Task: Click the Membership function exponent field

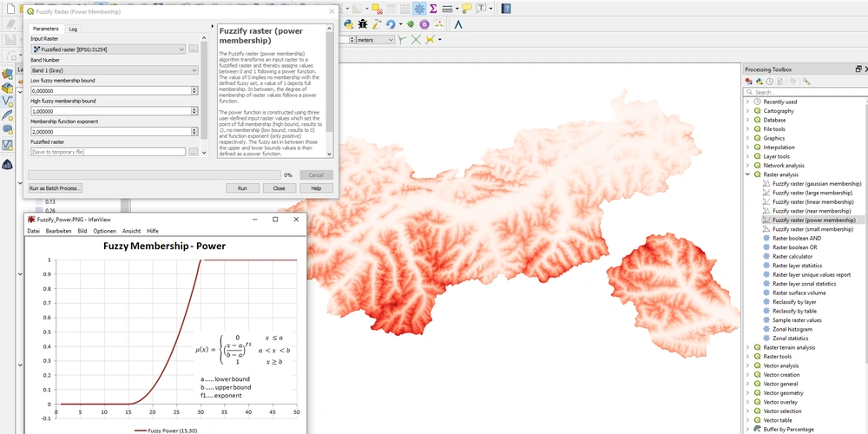Action: coord(111,131)
